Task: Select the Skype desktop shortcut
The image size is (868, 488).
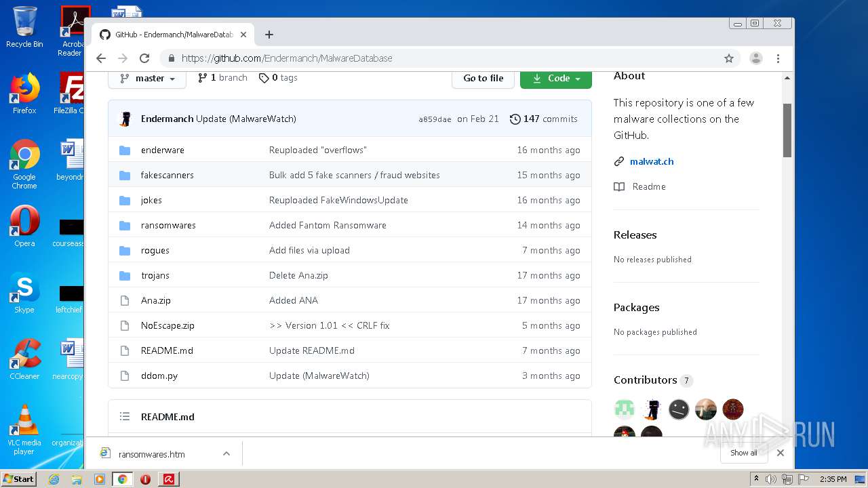Action: coord(24,293)
